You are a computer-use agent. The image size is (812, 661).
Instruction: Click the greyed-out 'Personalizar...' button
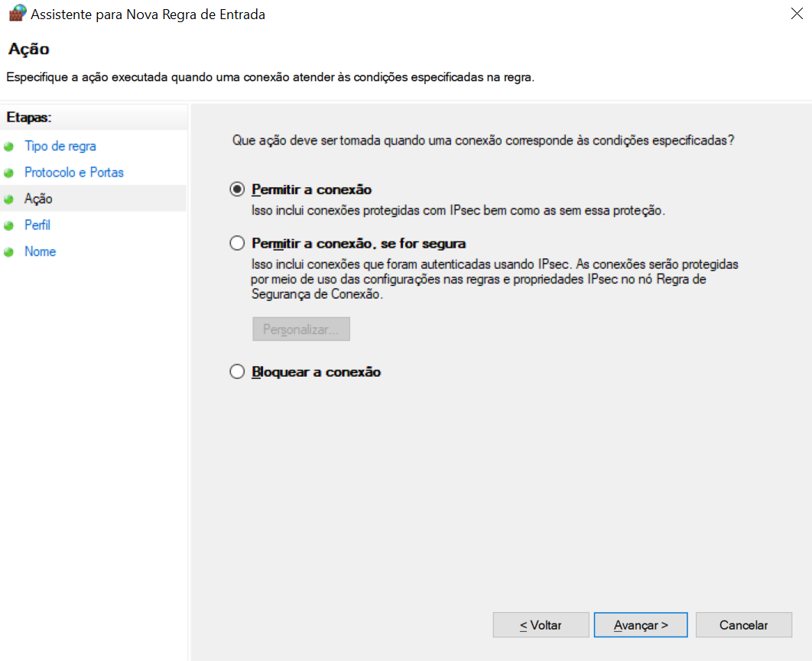(301, 329)
